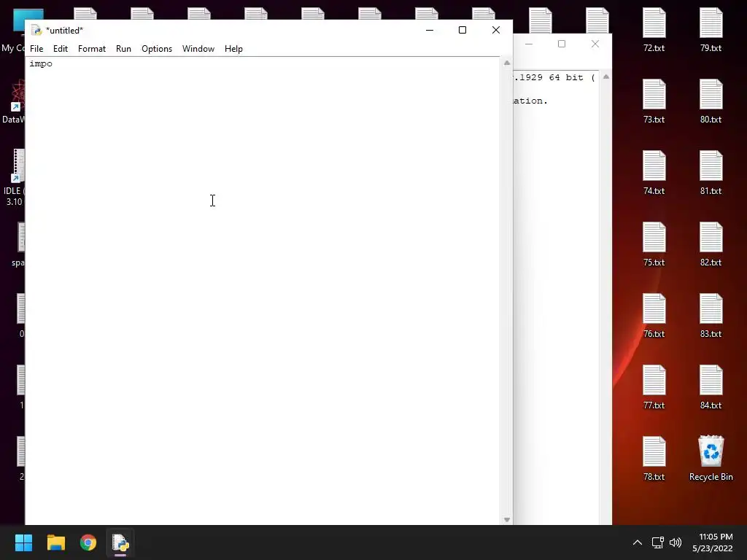Click the editor scrollbar up arrow
Viewport: 747px width, 560px height.
click(507, 63)
